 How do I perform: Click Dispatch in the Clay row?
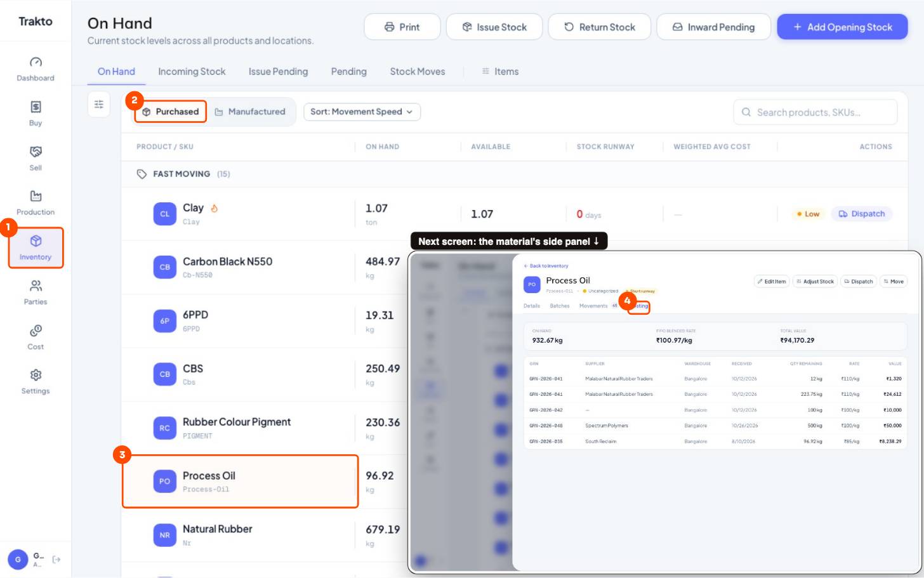(x=862, y=214)
